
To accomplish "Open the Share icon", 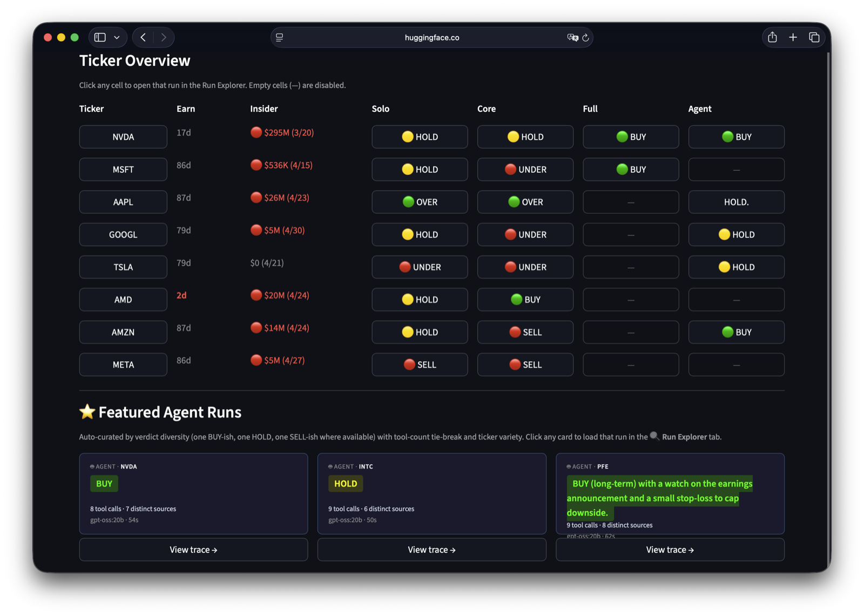I will coord(773,37).
